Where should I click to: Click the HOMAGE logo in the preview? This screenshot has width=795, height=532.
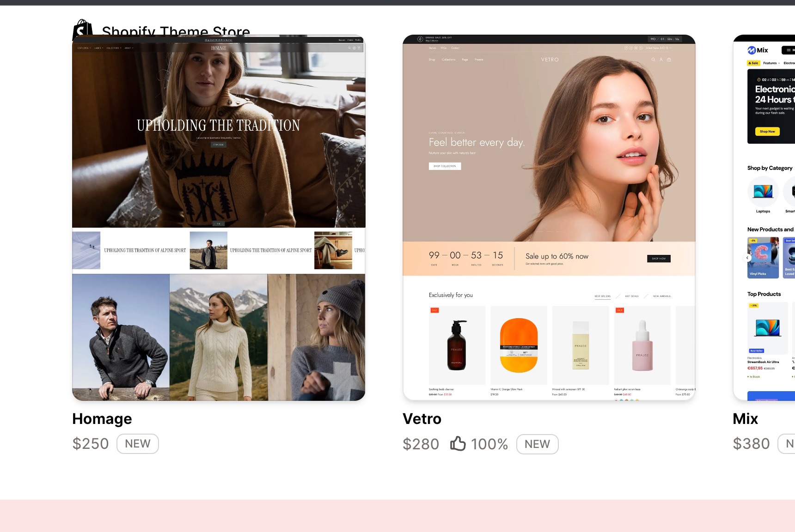219,48
